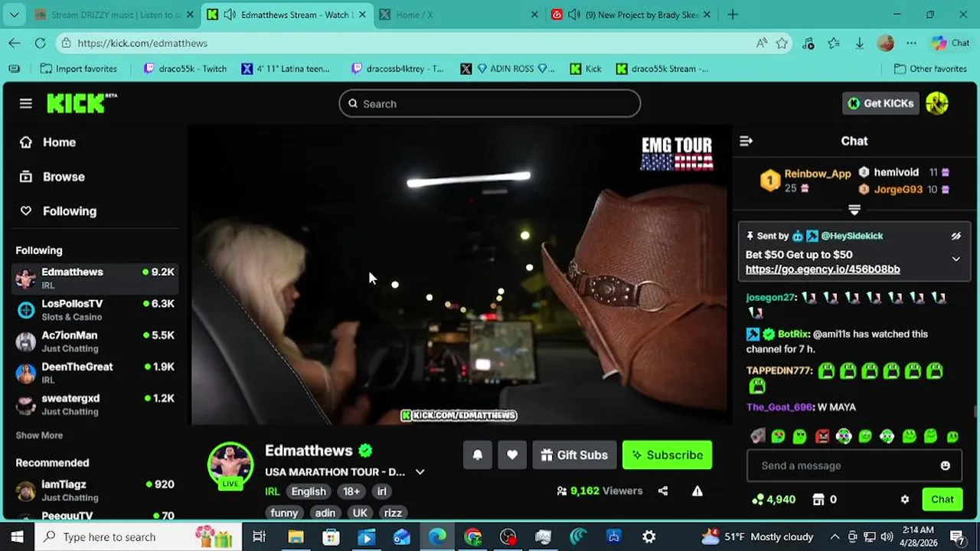
Task: Toggle the follow heart button
Action: pos(511,455)
